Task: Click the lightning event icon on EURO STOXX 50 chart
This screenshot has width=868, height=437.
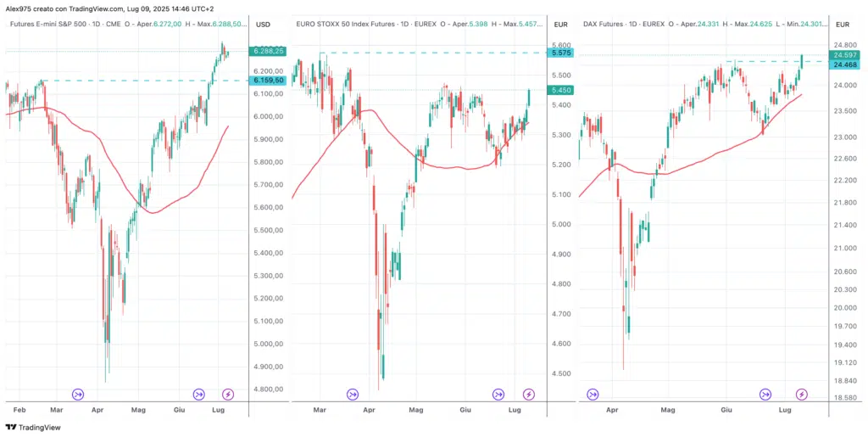Action: click(529, 394)
